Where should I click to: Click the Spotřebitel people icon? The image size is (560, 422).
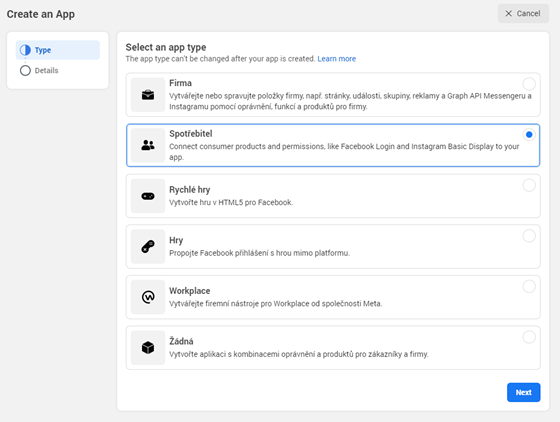click(x=148, y=145)
